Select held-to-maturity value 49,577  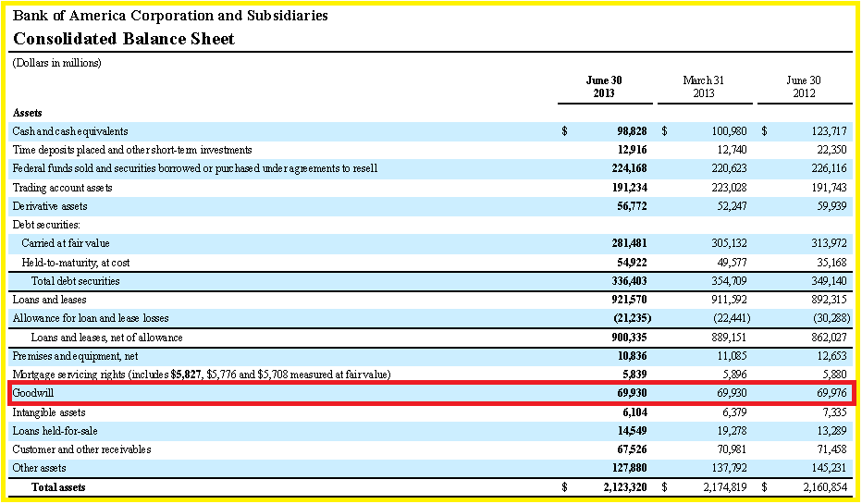(x=732, y=263)
